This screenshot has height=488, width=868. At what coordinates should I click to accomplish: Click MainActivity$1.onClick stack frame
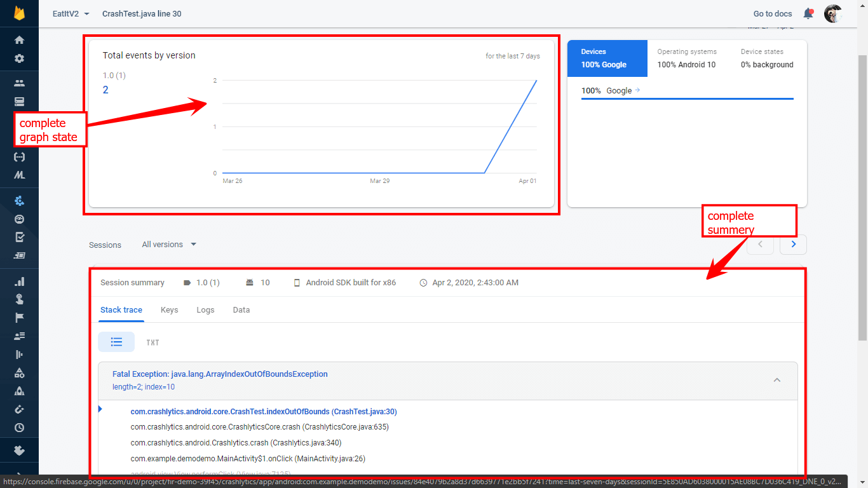click(x=248, y=459)
